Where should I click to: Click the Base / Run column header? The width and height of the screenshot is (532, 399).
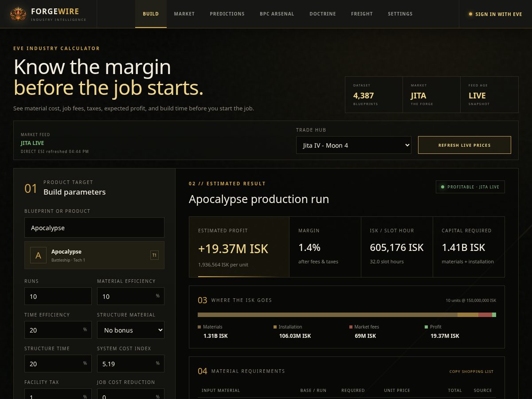coord(313,391)
